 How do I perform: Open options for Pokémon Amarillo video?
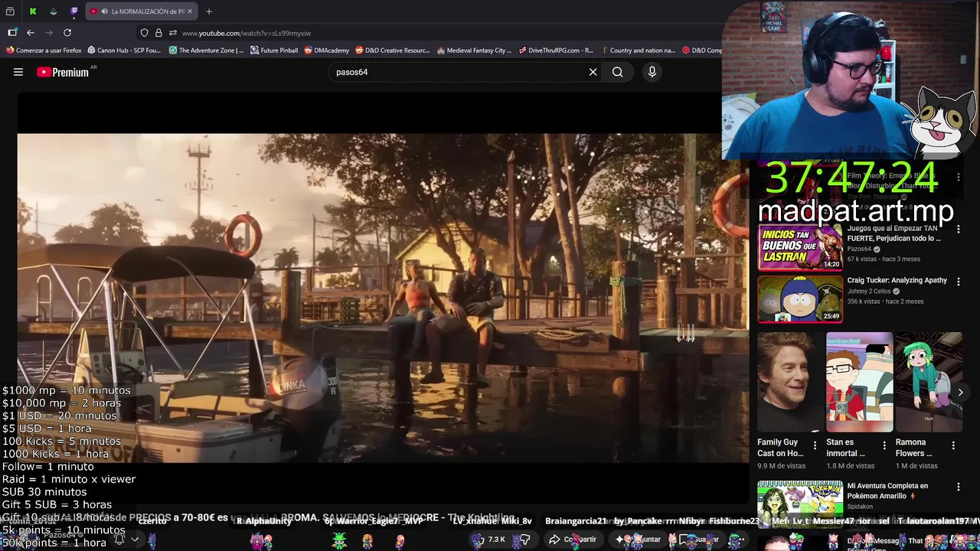[x=959, y=486]
